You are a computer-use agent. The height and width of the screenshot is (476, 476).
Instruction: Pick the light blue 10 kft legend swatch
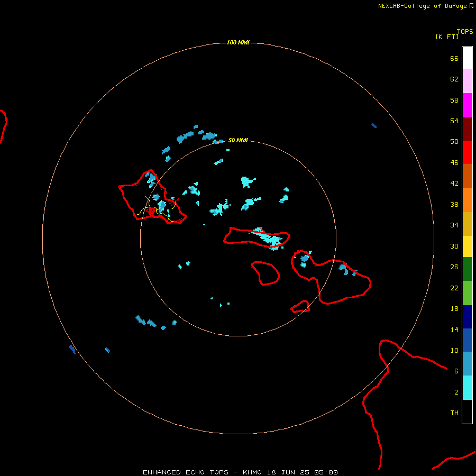click(467, 364)
